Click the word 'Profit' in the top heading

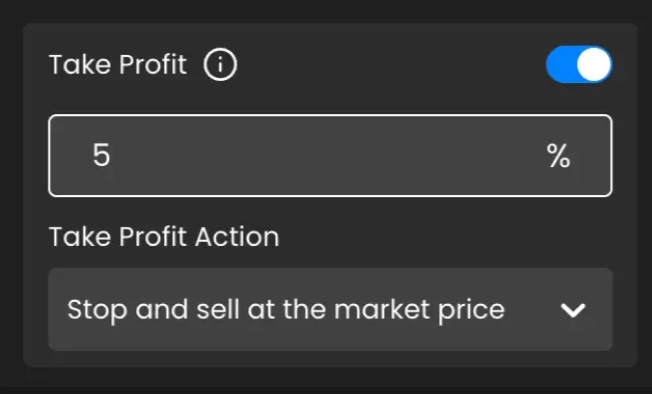153,65
